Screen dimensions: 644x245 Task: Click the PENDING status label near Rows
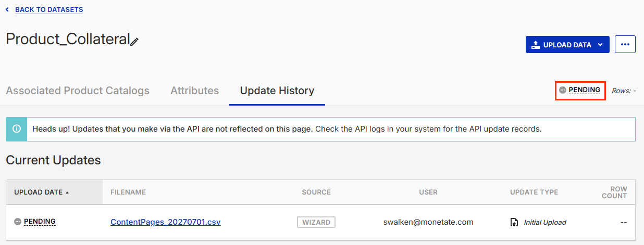[585, 90]
